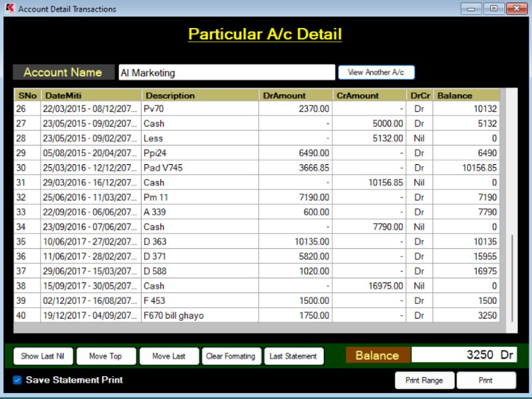Focus the Account Name input field
This screenshot has width=532, height=399.
226,73
